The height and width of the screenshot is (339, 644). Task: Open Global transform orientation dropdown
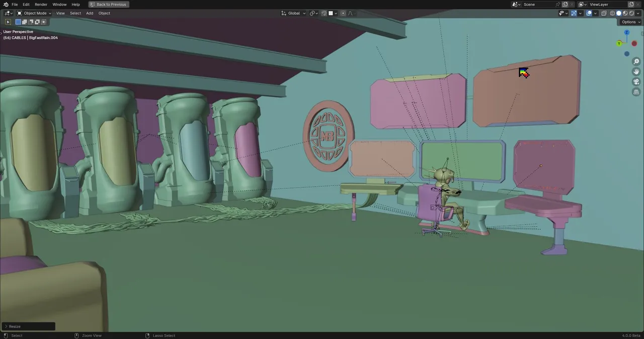tap(293, 13)
